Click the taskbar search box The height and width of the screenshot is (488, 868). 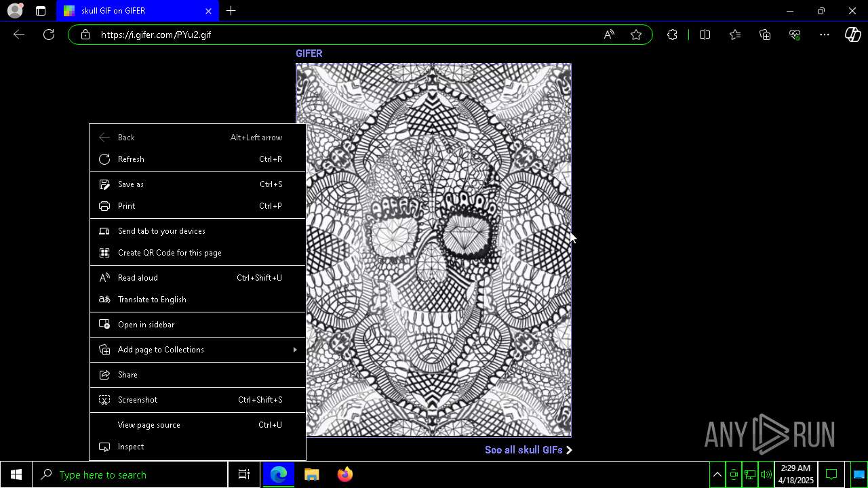(x=130, y=474)
